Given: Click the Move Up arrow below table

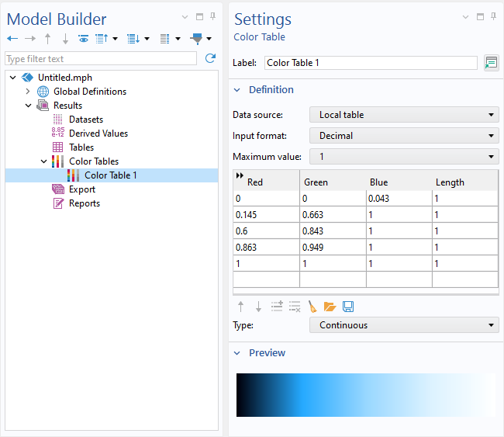Looking at the screenshot, I should [x=240, y=307].
